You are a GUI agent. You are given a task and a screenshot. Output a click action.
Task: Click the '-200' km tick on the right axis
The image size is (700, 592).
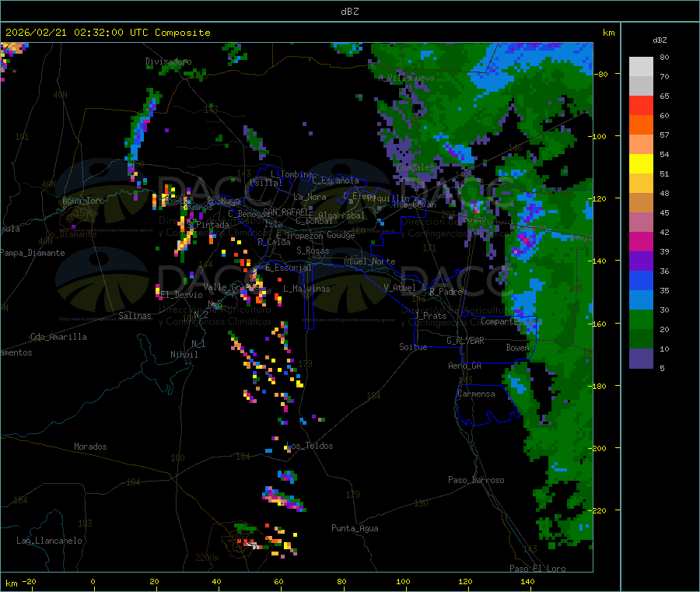click(597, 448)
